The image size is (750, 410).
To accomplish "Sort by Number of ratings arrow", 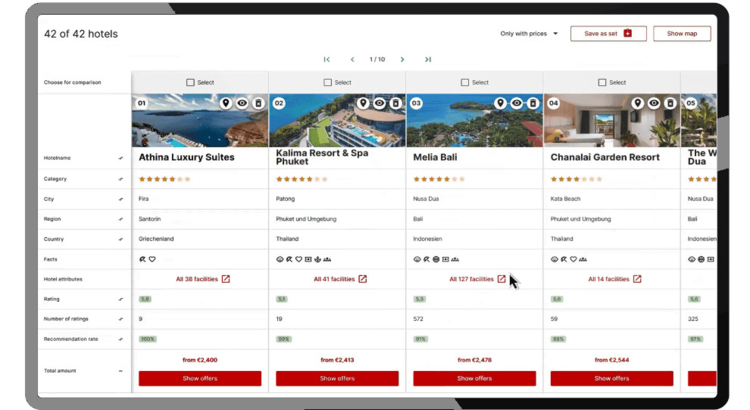I will point(121,319).
